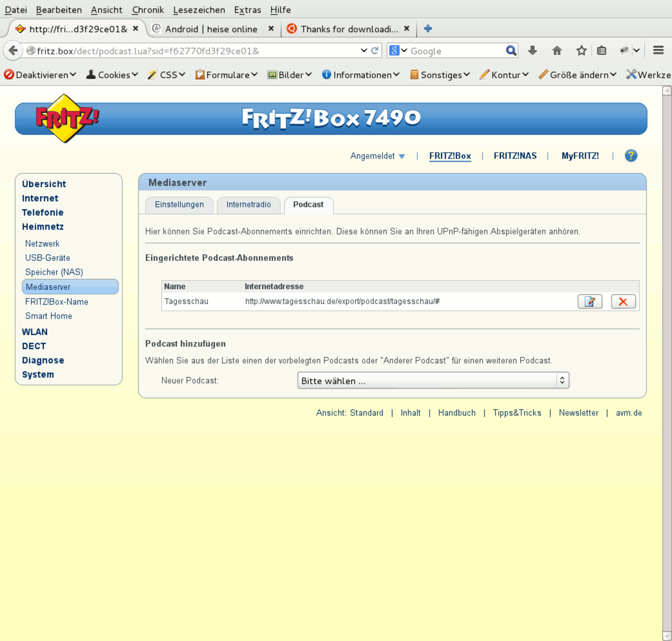Viewport: 672px width, 641px height.
Task: Open help via the question mark icon
Action: click(631, 155)
